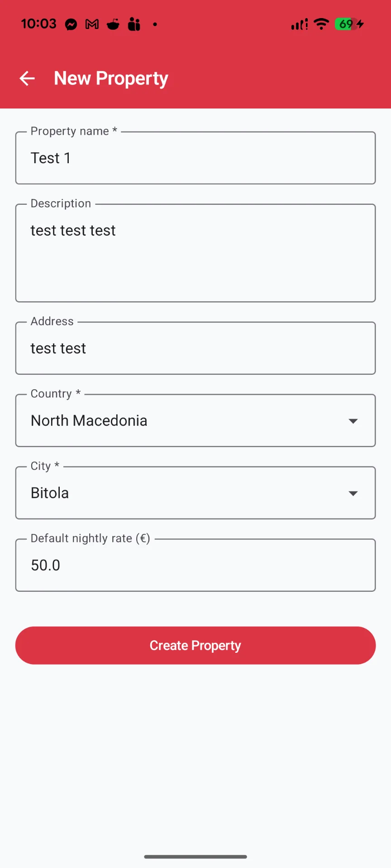Expand the City dropdown arrow
The image size is (391, 868).
coord(353,493)
